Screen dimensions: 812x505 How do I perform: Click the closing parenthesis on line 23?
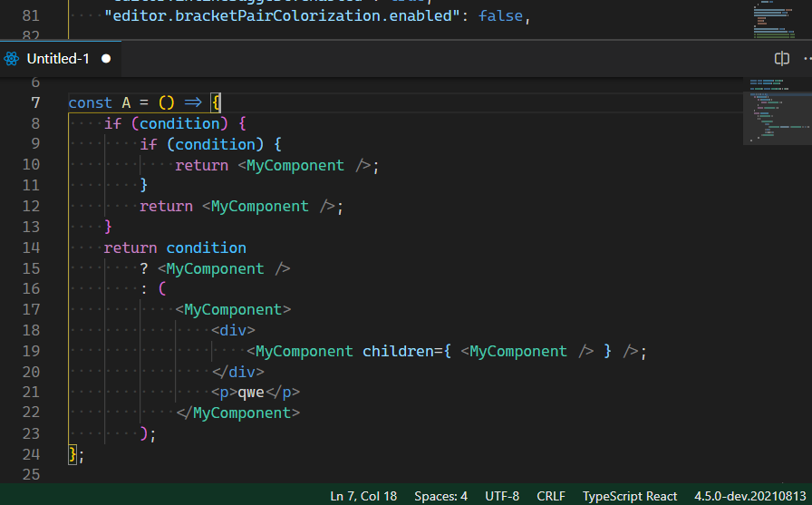pyautogui.click(x=144, y=433)
